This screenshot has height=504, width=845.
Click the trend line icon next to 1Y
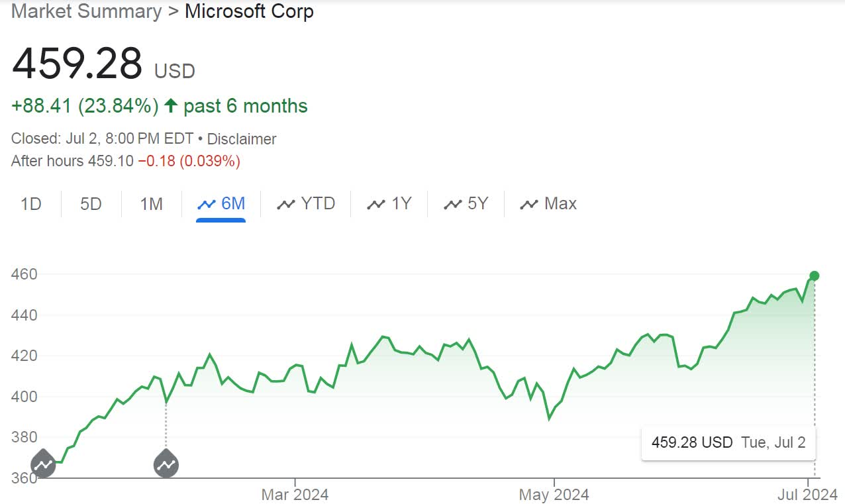pos(376,204)
